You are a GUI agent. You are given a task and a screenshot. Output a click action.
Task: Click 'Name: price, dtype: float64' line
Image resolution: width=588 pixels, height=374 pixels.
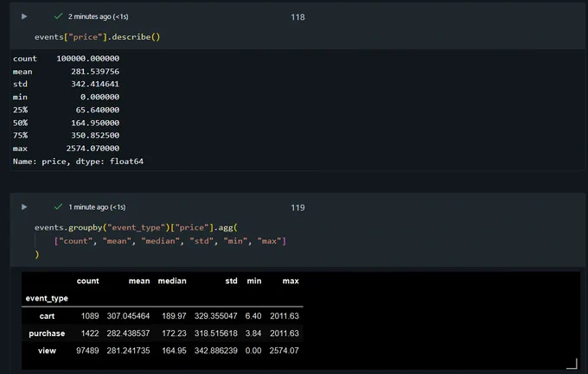click(x=78, y=162)
